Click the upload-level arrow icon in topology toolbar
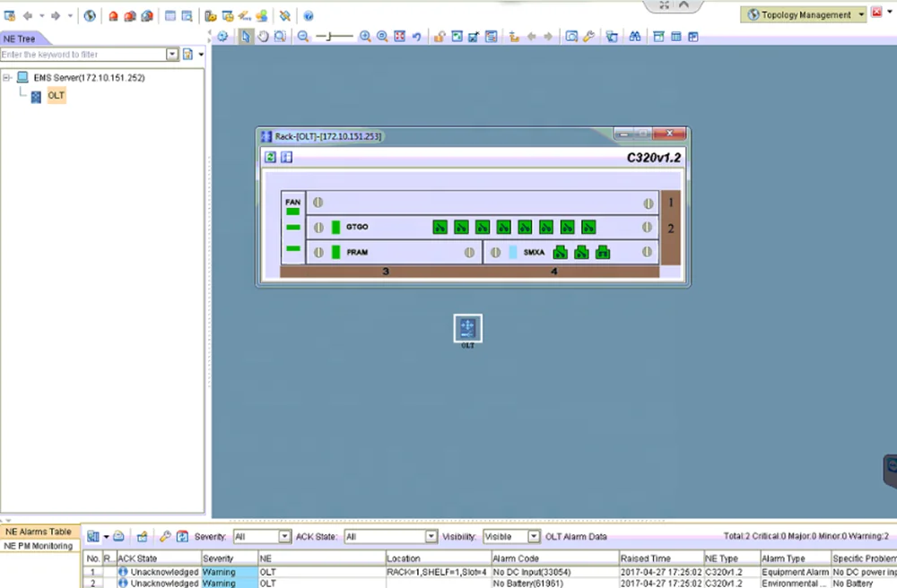The height and width of the screenshot is (588, 897). click(x=514, y=37)
